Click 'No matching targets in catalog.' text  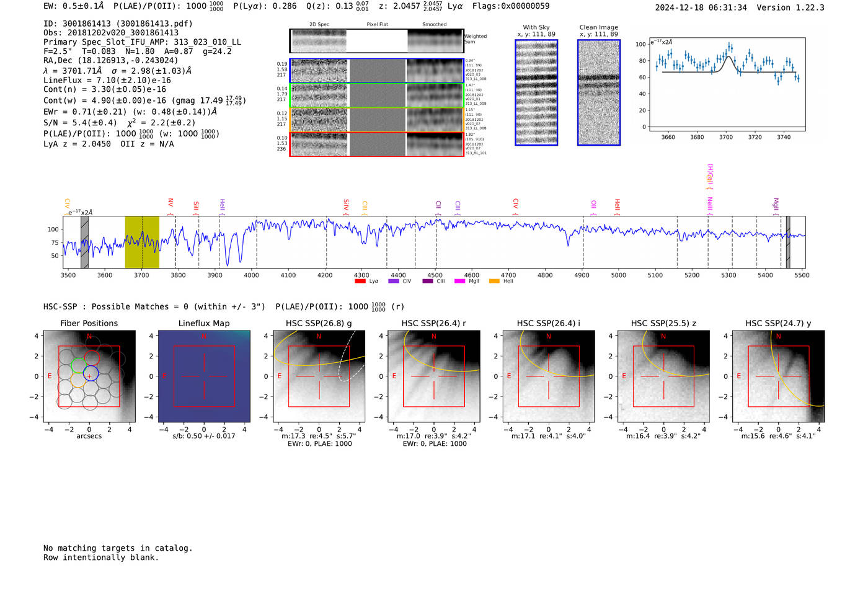[x=118, y=548]
